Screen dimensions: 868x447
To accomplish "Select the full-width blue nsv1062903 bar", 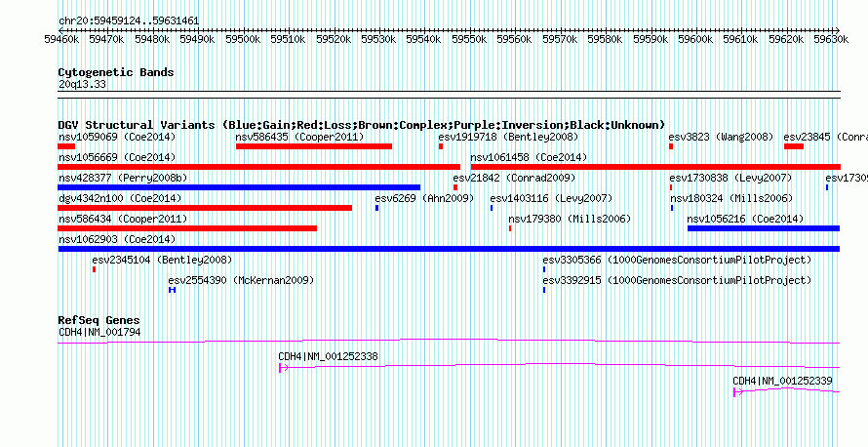I will coord(449,249).
